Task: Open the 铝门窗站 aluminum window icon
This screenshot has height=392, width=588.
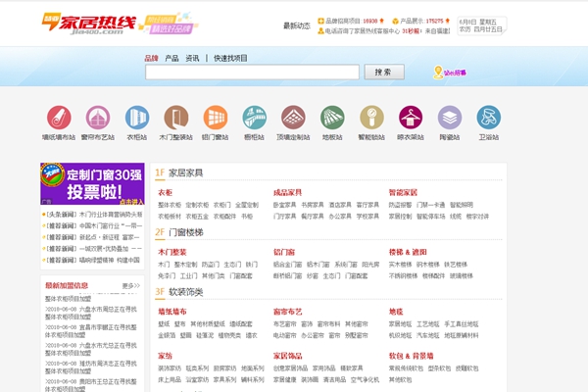Action: tap(216, 118)
